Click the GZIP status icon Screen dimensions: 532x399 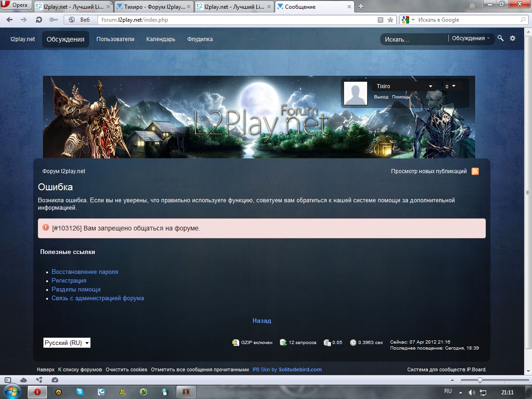[x=236, y=343]
